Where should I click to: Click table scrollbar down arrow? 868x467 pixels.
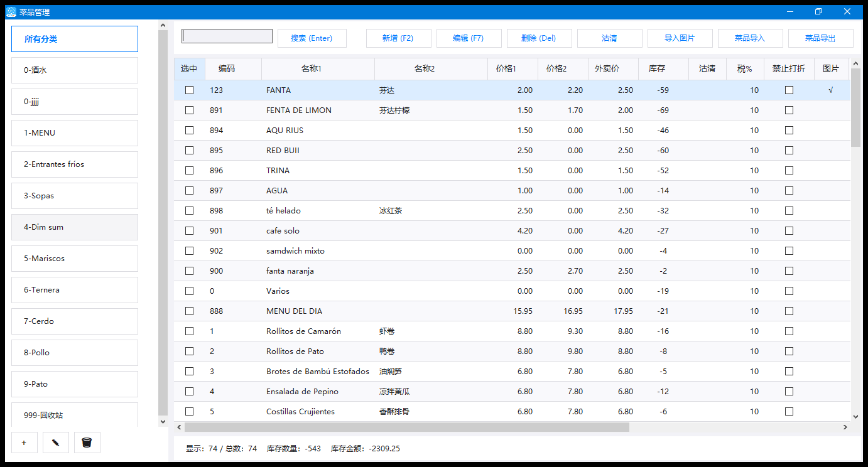point(855,416)
